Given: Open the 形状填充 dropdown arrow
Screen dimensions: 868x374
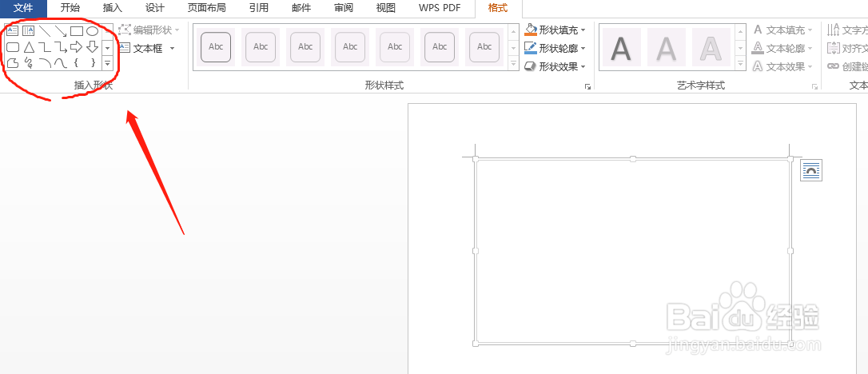Looking at the screenshot, I should point(583,30).
